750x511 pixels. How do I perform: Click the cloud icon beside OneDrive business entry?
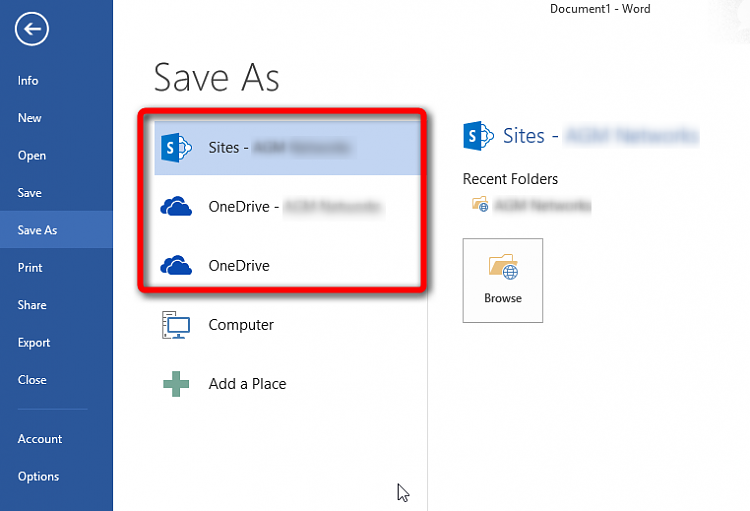click(176, 207)
